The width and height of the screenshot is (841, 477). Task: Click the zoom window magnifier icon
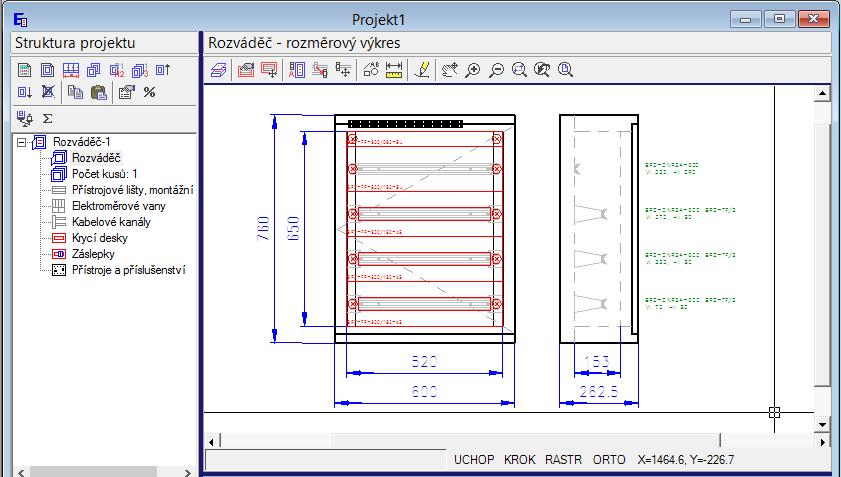[519, 70]
